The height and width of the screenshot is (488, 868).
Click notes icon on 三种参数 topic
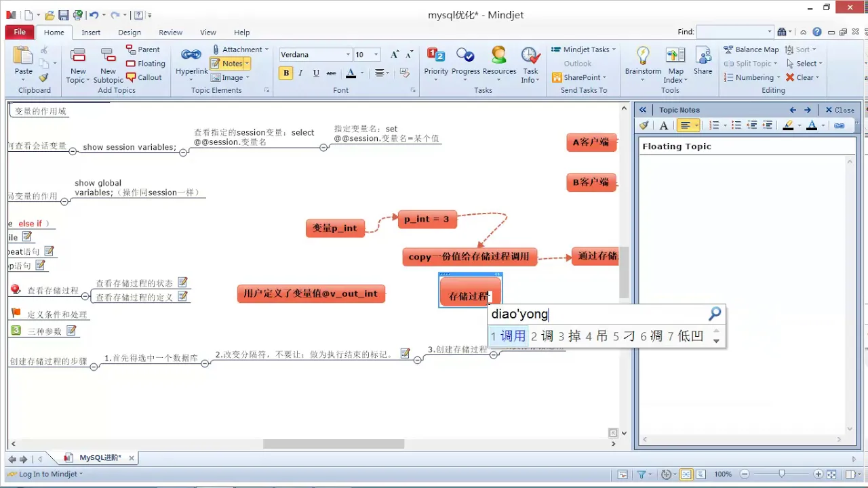(x=71, y=331)
